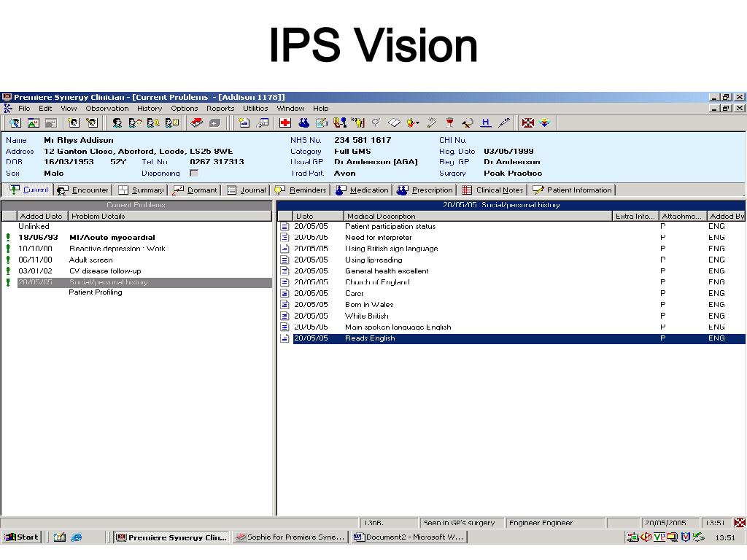The width and height of the screenshot is (747, 560).
Task: Click the Problem Details column header
Action: [x=169, y=216]
